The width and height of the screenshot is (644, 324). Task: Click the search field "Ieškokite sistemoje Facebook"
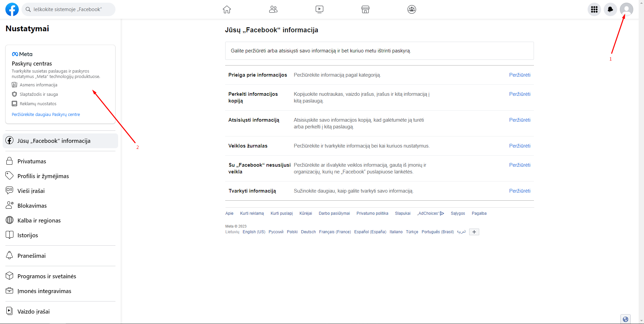tap(68, 9)
